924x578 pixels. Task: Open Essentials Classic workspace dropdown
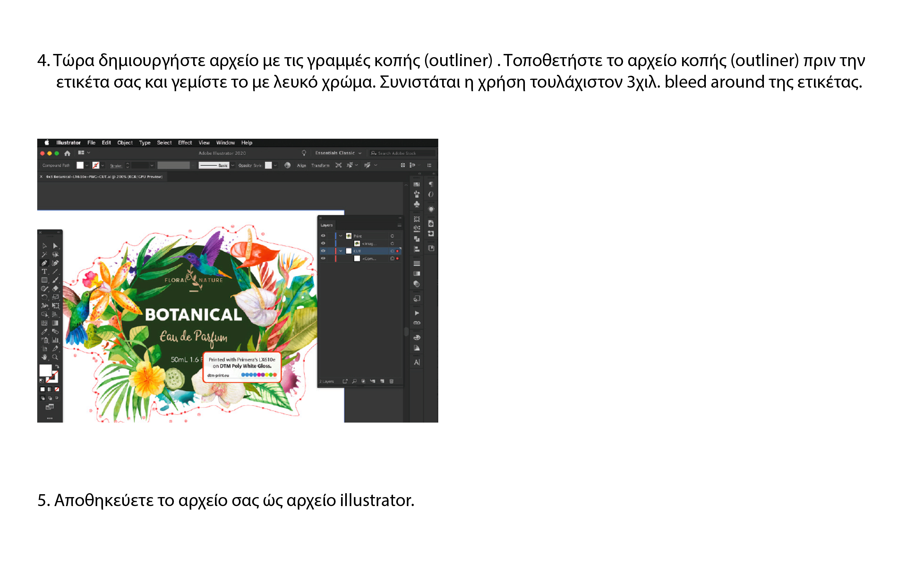[x=338, y=153]
